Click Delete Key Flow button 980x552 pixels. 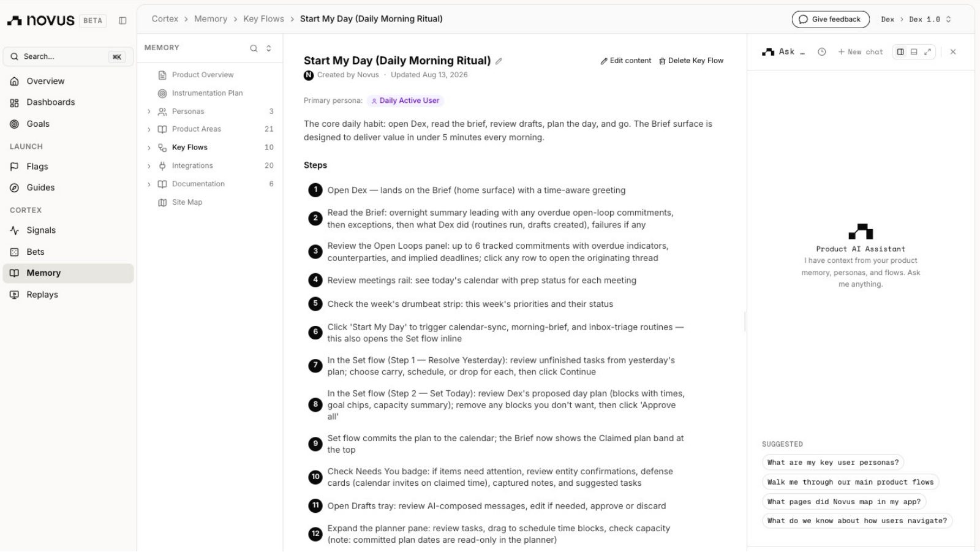[691, 61]
